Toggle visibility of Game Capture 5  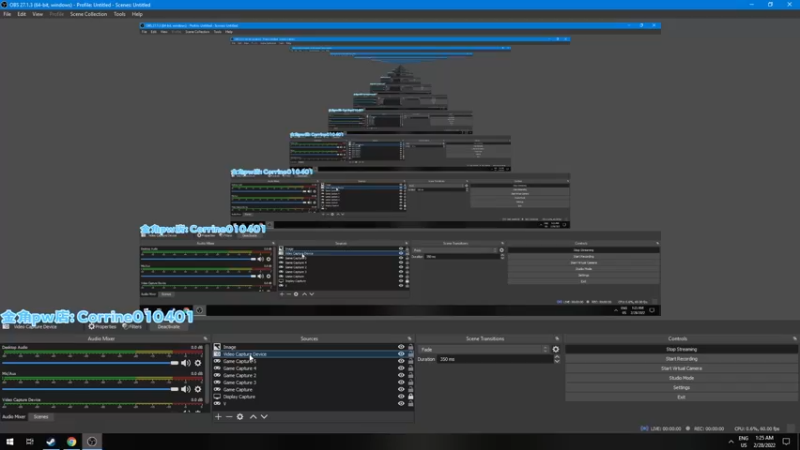pyautogui.click(x=401, y=361)
